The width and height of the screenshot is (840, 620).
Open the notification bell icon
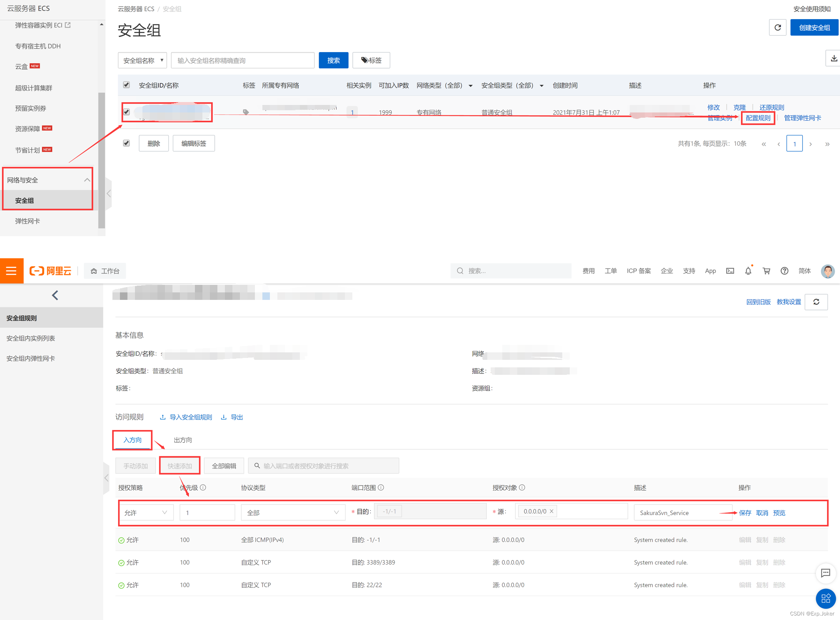click(x=748, y=271)
